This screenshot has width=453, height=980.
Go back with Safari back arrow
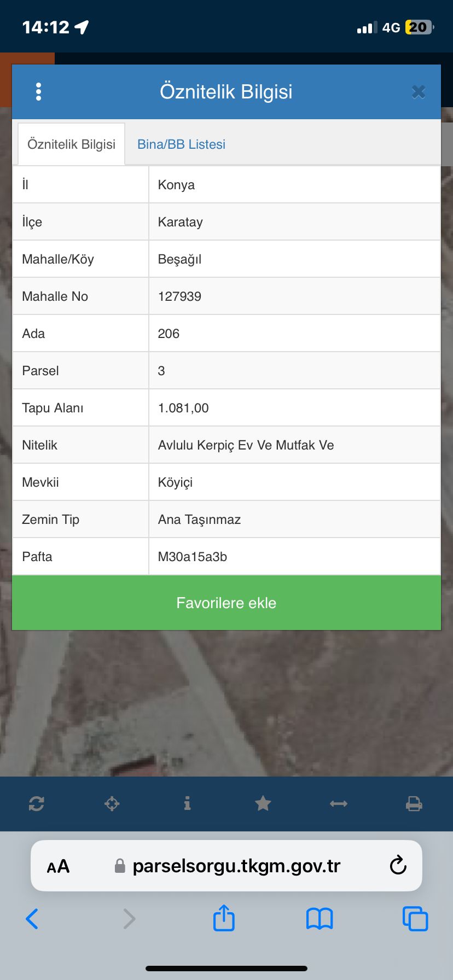(32, 919)
